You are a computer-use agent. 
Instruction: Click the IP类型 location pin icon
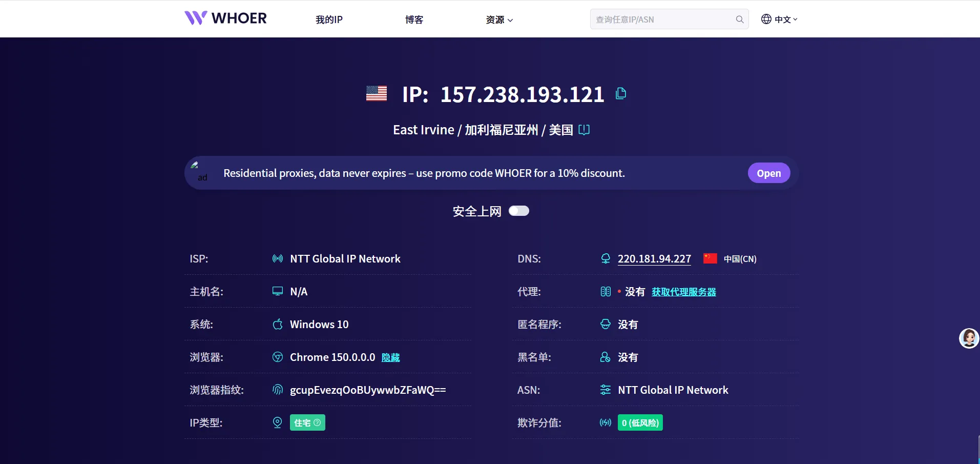click(x=278, y=422)
